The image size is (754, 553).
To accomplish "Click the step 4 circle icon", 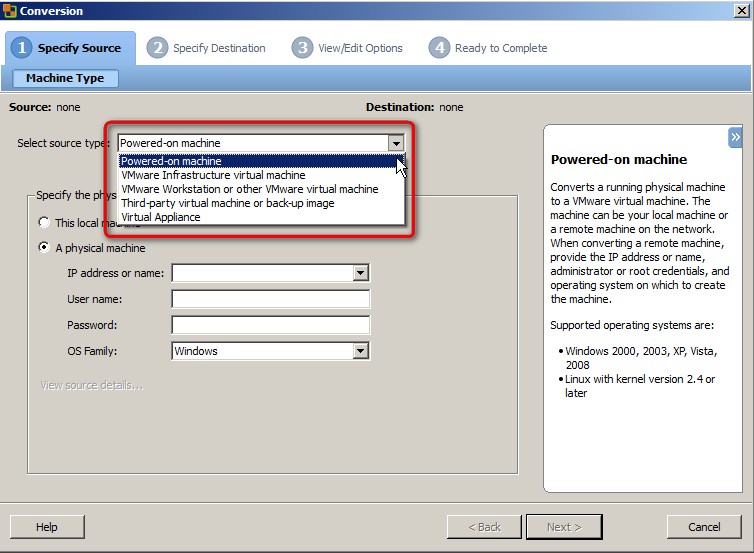I will [439, 48].
